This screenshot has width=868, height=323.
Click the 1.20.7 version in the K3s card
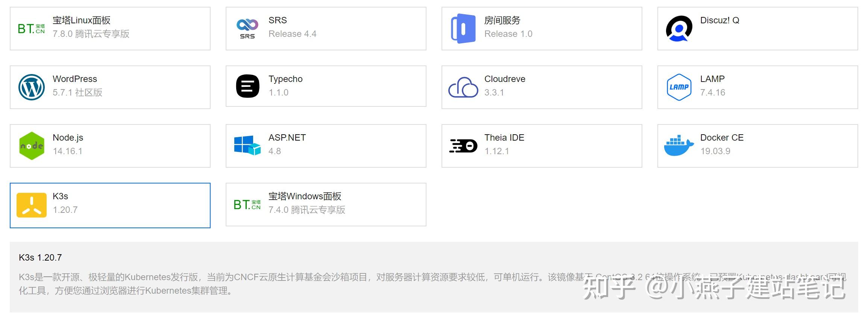click(65, 210)
